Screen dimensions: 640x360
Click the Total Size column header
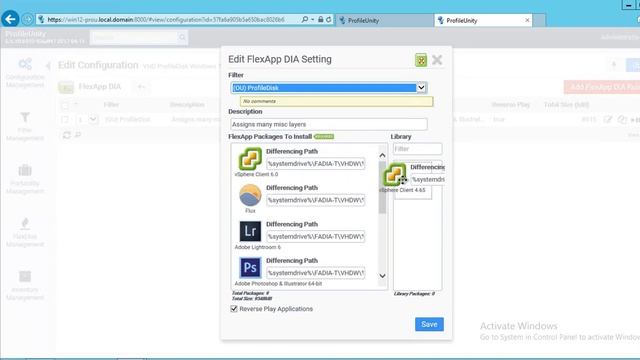click(566, 105)
